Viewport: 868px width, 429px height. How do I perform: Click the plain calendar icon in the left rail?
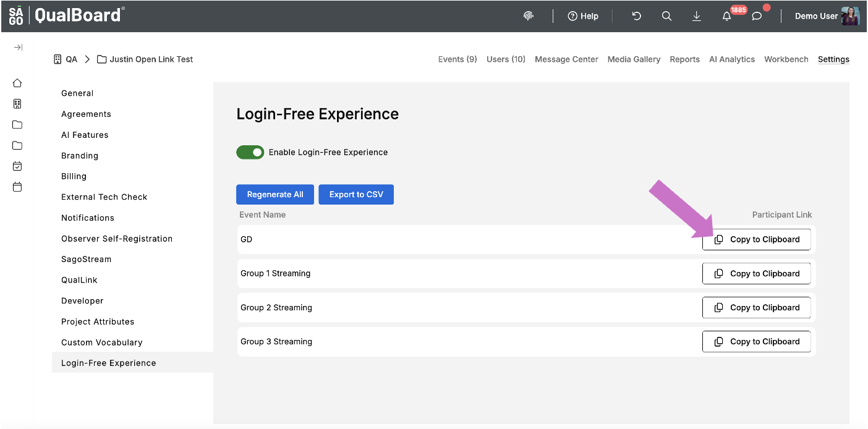click(17, 187)
